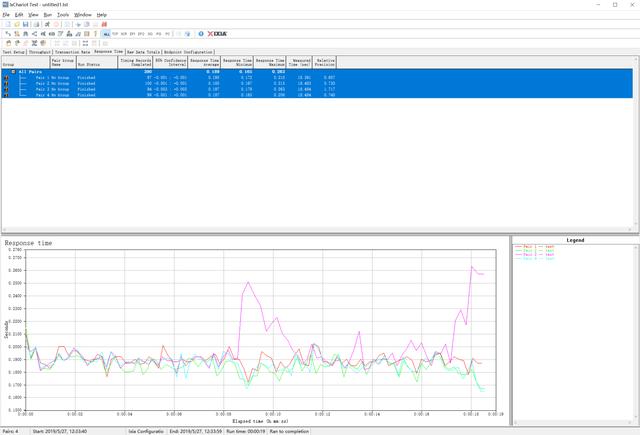Click the New test toolbar icon
Image resolution: width=640 pixels, height=435 pixels.
(6, 24)
